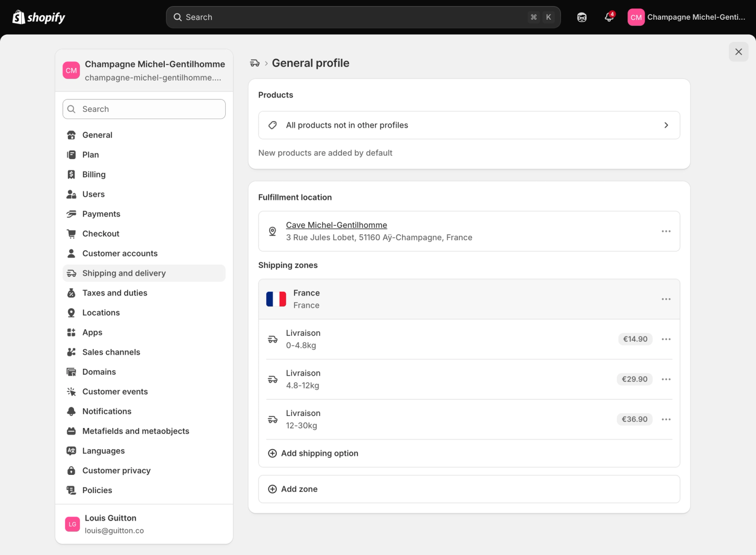Click the CM store avatar in sidebar
Screen dimensions: 756x555
coord(72,71)
